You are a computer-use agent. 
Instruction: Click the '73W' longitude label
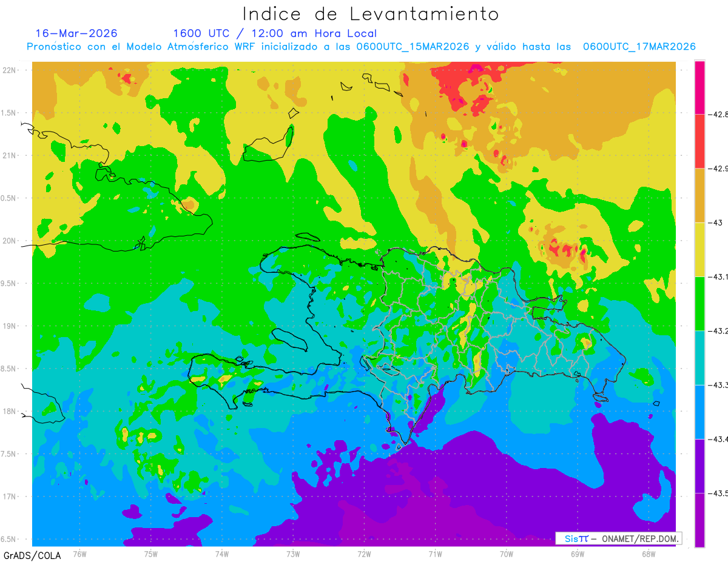tap(293, 554)
